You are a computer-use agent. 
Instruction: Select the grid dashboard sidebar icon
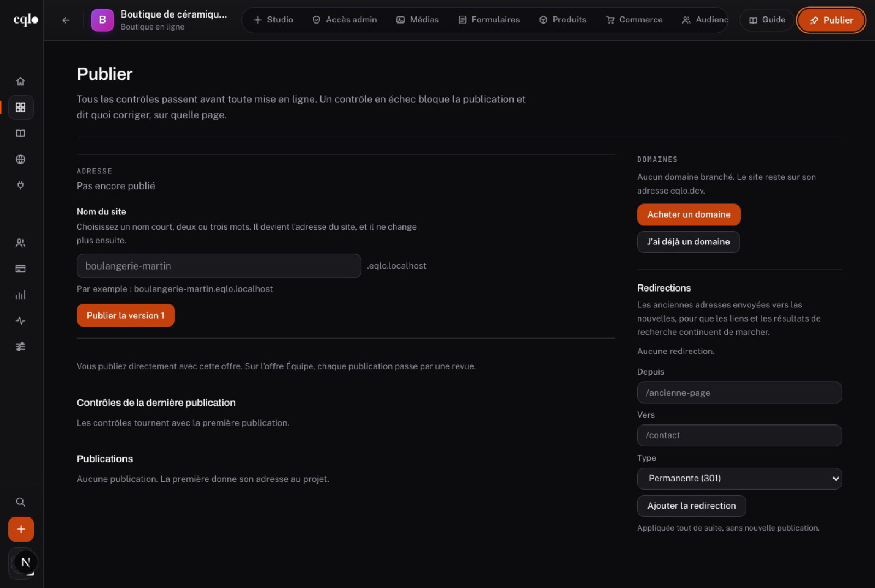pos(21,107)
